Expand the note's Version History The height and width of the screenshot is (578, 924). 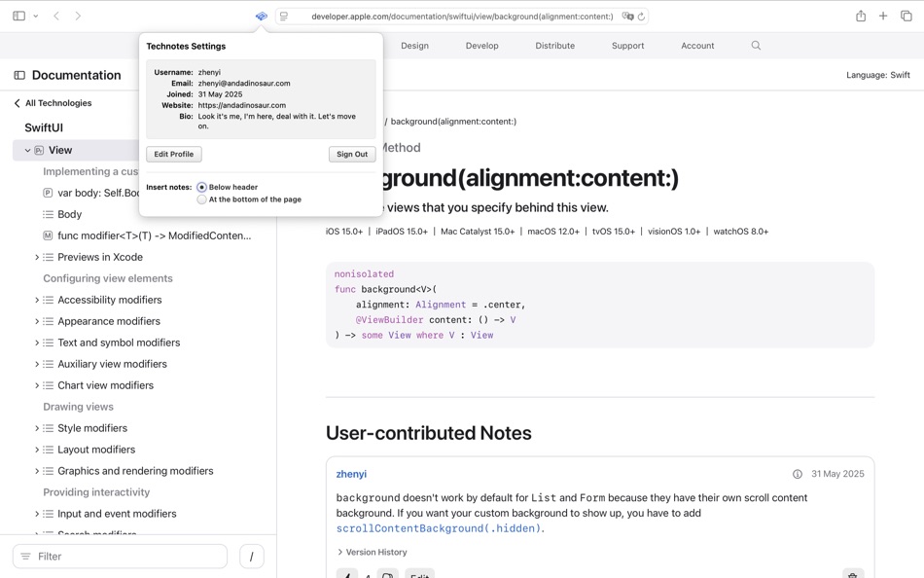pyautogui.click(x=372, y=552)
